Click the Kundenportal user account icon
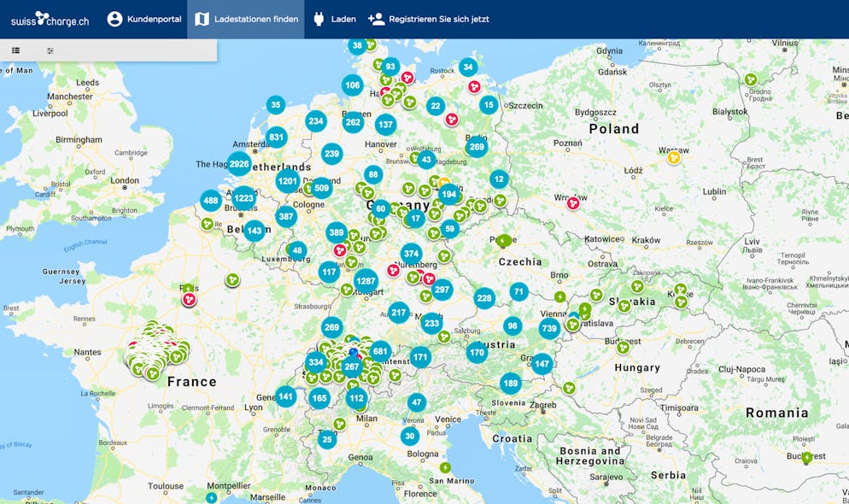 (114, 19)
